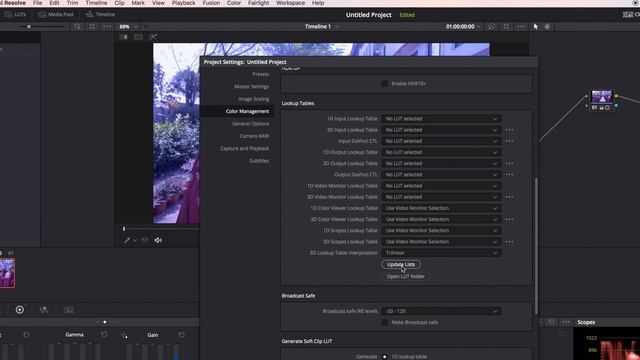640x360 pixels.
Task: Open 3D Video Monitor Lookup Table dropdown
Action: coord(441,197)
